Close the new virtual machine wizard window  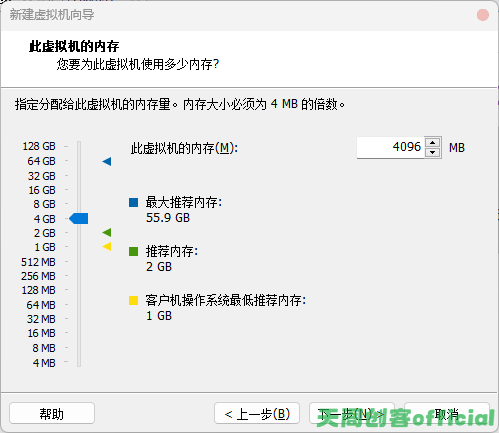[483, 15]
